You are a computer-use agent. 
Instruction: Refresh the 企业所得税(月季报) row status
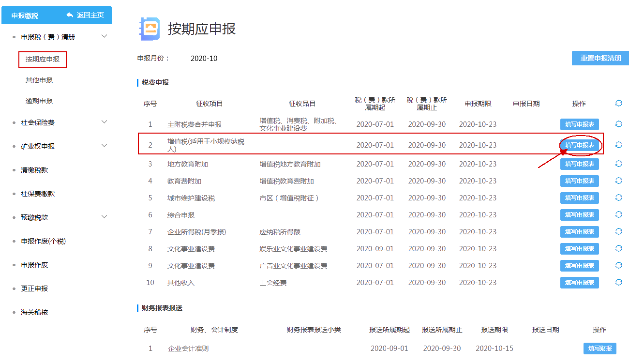[618, 231]
